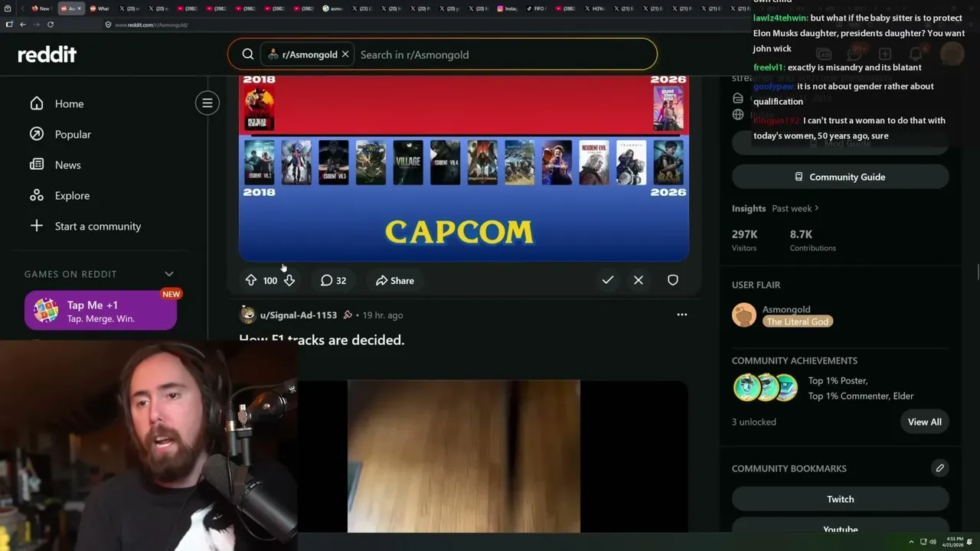The width and height of the screenshot is (980, 551).
Task: Open u/Signal-Ad-1153 user profile
Action: click(299, 315)
